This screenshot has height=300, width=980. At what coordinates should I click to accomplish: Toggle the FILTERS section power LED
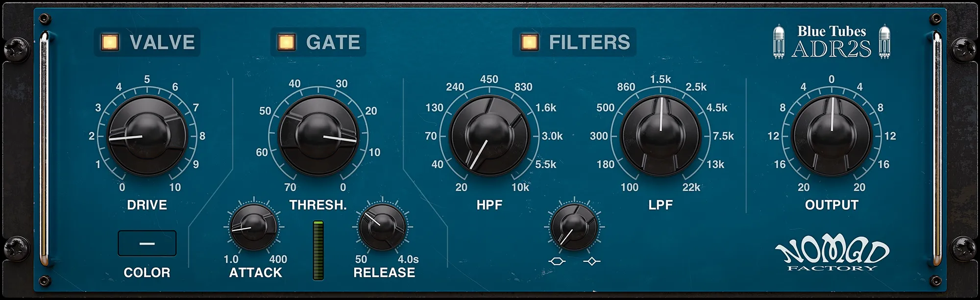529,42
